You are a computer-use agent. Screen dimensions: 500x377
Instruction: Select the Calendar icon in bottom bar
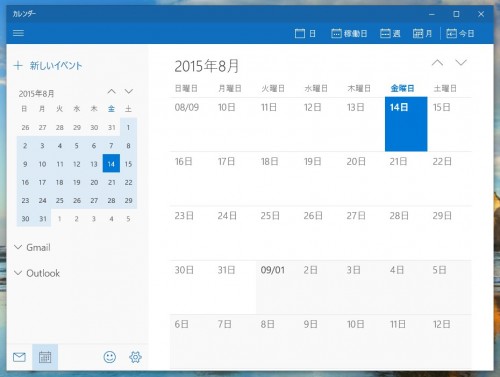click(x=45, y=357)
